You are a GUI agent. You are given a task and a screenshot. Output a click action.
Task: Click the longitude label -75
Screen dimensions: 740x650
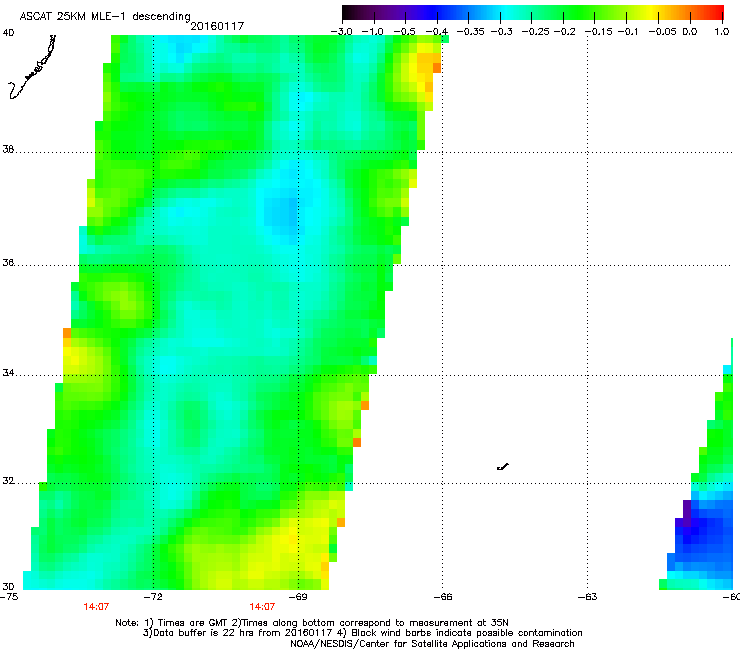click(x=9, y=597)
